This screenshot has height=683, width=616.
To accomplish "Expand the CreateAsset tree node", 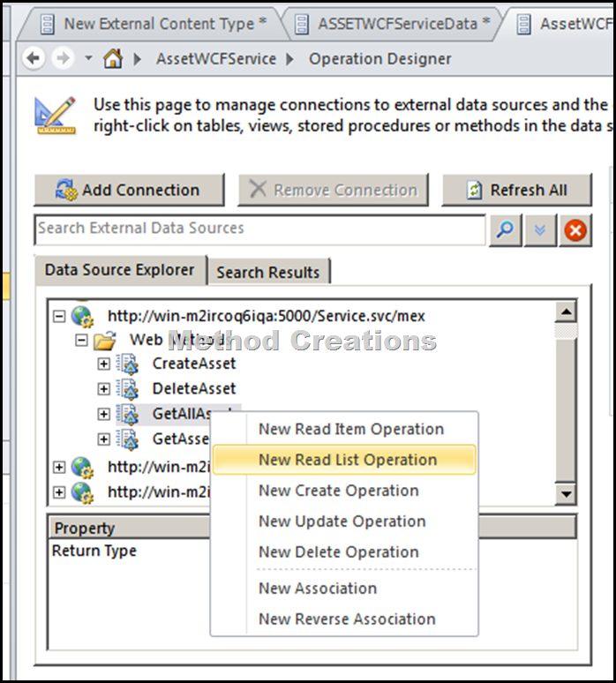I will point(104,364).
